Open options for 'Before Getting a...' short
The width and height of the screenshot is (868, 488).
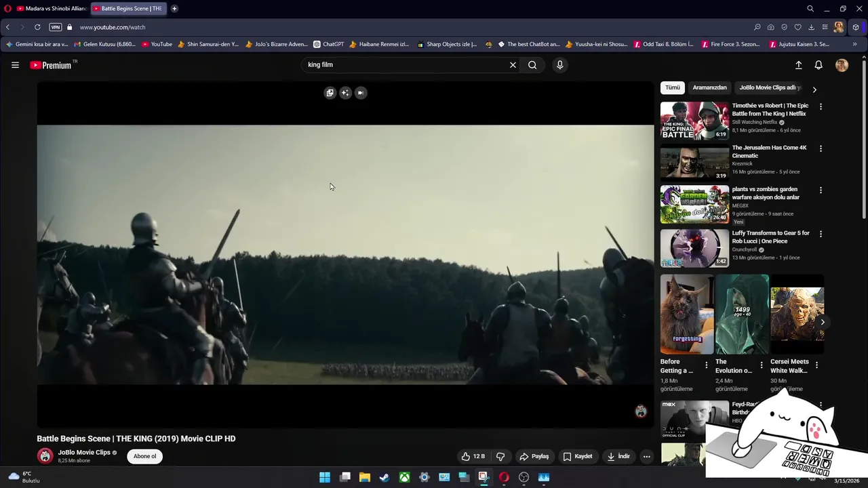coord(706,365)
